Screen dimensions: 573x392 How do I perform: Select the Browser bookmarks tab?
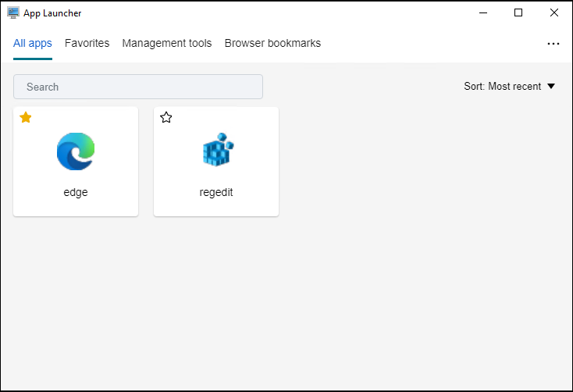pos(272,44)
